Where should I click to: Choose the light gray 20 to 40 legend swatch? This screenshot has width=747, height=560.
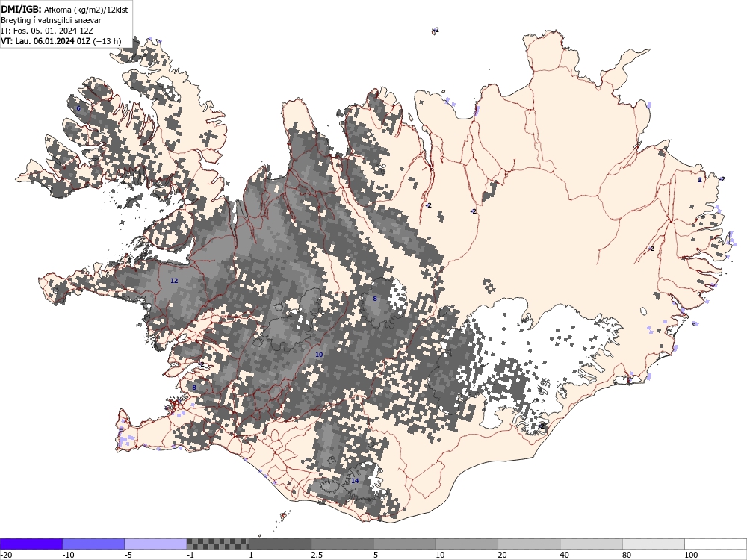point(529,544)
